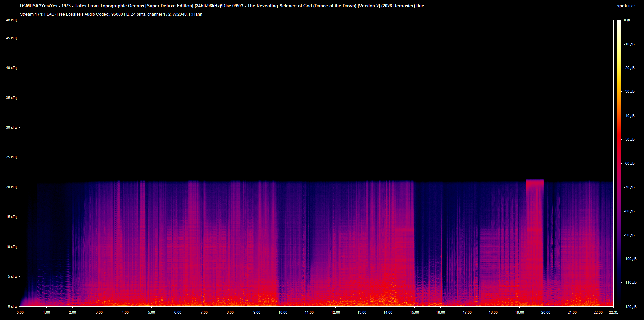Image resolution: width=644 pixels, height=320 pixels.
Task: Click the stream info line showing FLAC 96000
Action: click(111, 14)
